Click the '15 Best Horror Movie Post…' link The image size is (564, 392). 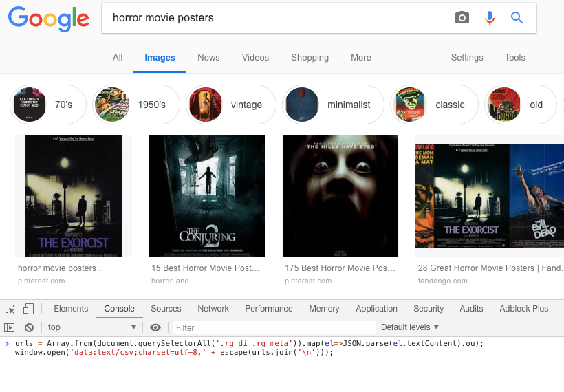click(x=206, y=268)
